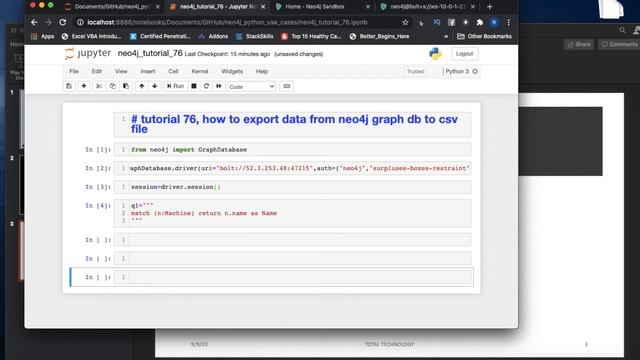Move selected cell up arrow
640x360 pixels.
coord(141,86)
